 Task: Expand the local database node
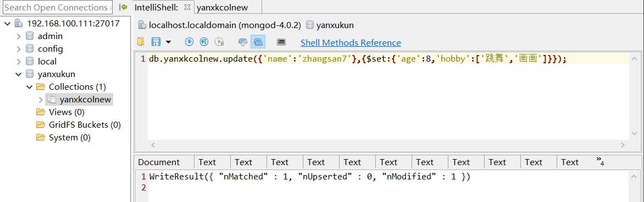pyautogui.click(x=19, y=62)
